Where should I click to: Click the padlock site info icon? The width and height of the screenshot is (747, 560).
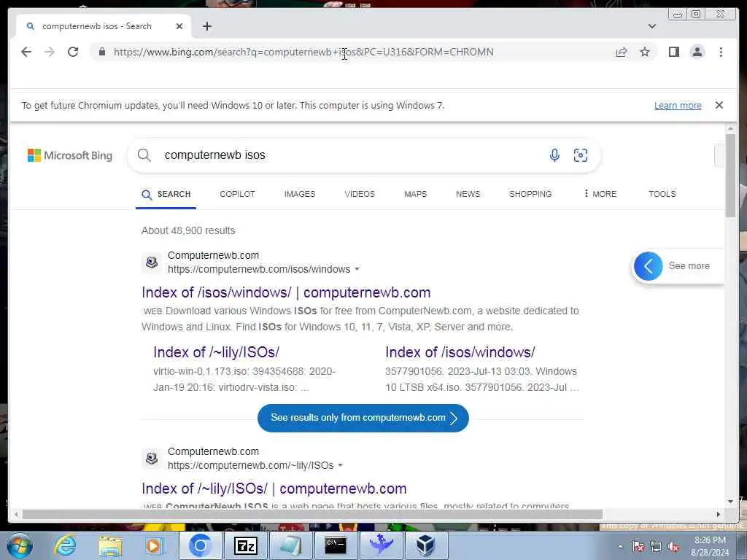[102, 52]
